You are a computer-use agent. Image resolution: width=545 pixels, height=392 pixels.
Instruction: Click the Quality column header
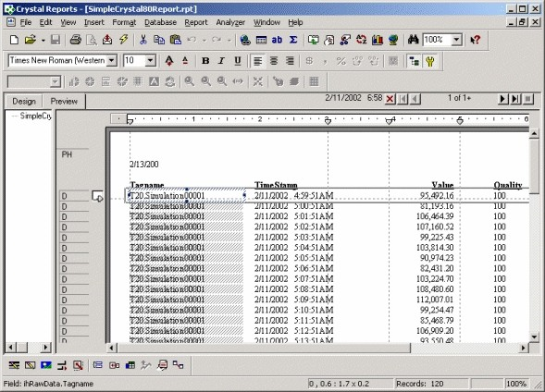click(508, 185)
